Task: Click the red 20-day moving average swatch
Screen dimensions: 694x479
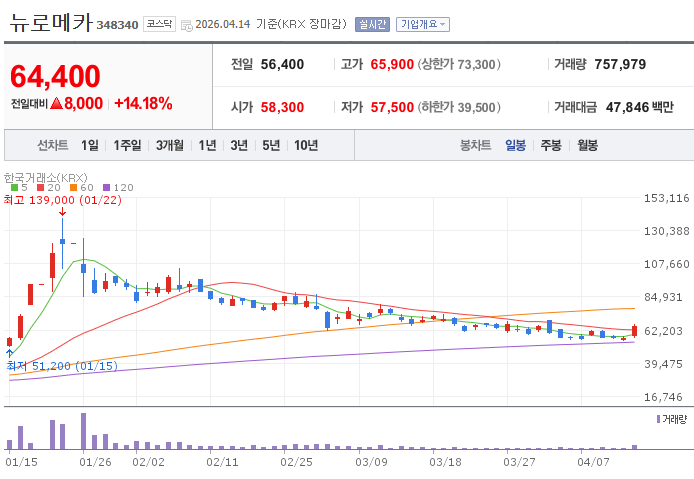Action: 41,188
